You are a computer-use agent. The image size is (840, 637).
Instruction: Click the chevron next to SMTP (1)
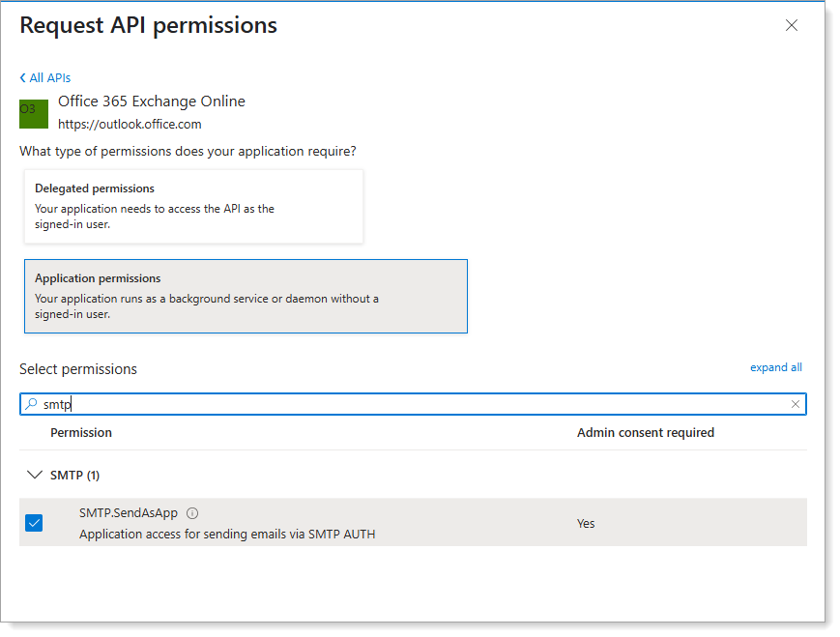pyautogui.click(x=35, y=475)
